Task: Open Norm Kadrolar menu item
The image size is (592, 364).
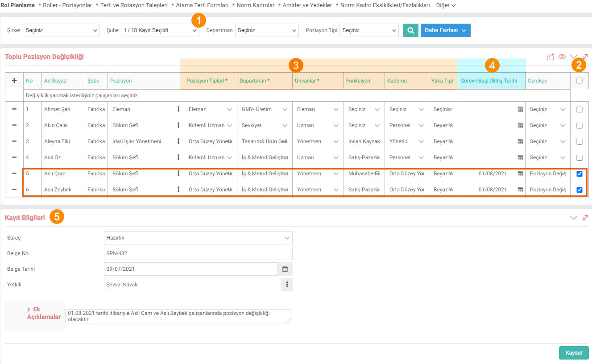Action: click(255, 5)
